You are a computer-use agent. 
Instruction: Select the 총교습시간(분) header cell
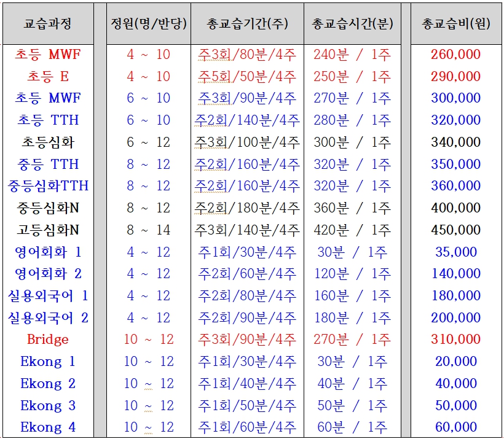click(352, 24)
